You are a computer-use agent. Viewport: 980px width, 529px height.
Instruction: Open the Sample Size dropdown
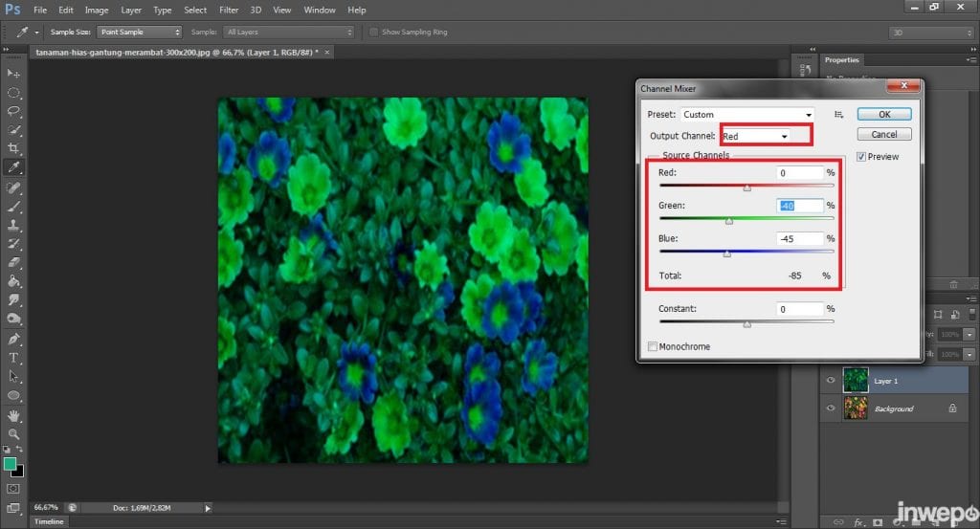140,32
